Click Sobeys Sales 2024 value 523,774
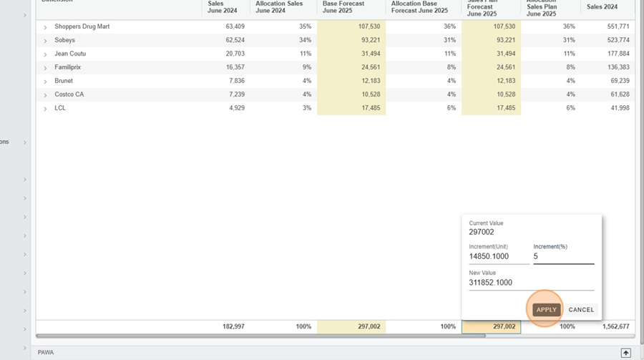The width and height of the screenshot is (644, 360). coord(618,40)
